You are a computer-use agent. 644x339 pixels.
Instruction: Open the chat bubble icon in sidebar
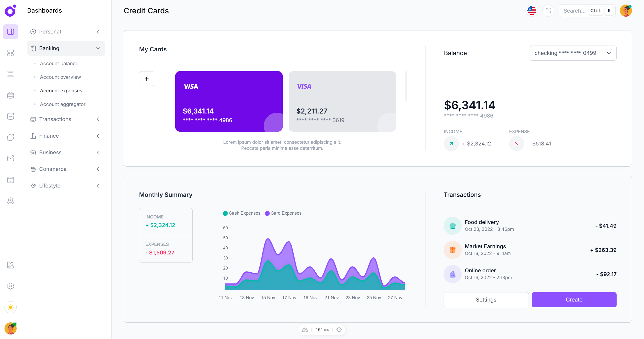point(10,137)
